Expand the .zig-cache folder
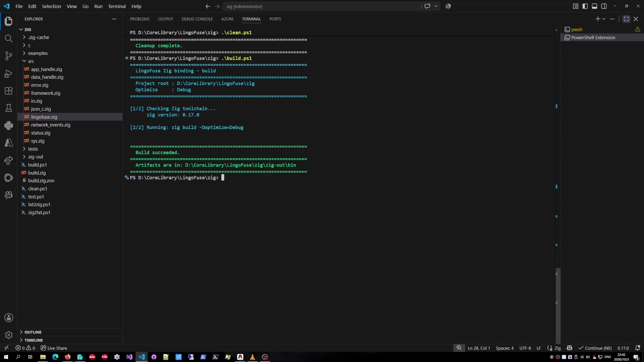 pyautogui.click(x=70, y=37)
